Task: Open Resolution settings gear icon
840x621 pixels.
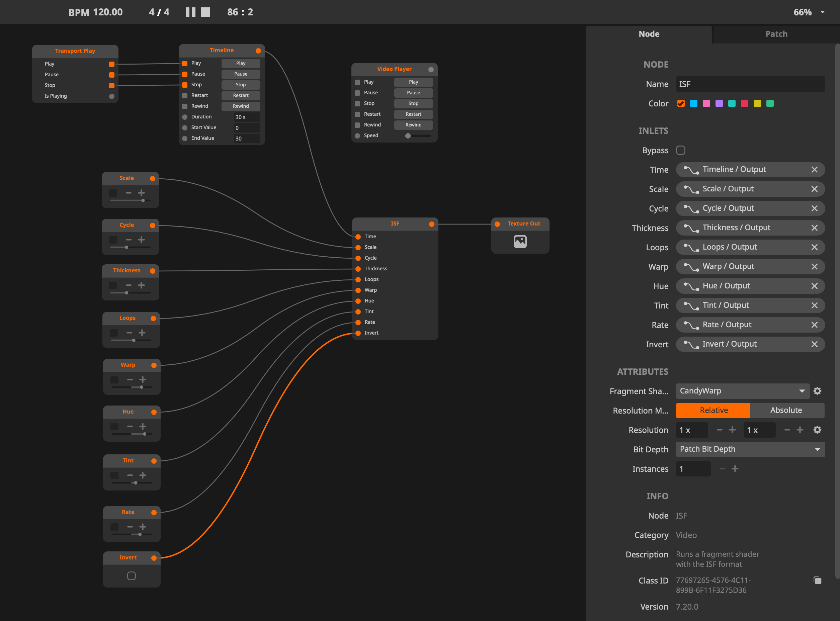Action: coord(817,430)
